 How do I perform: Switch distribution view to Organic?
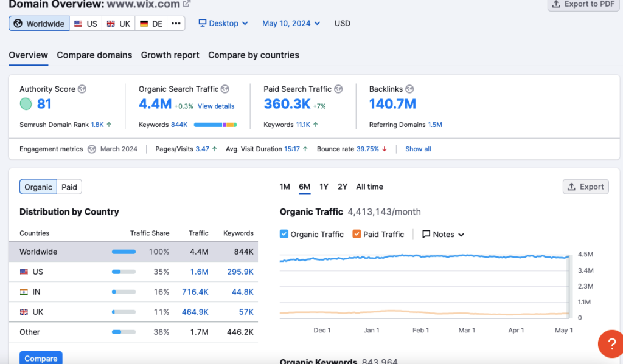38,187
